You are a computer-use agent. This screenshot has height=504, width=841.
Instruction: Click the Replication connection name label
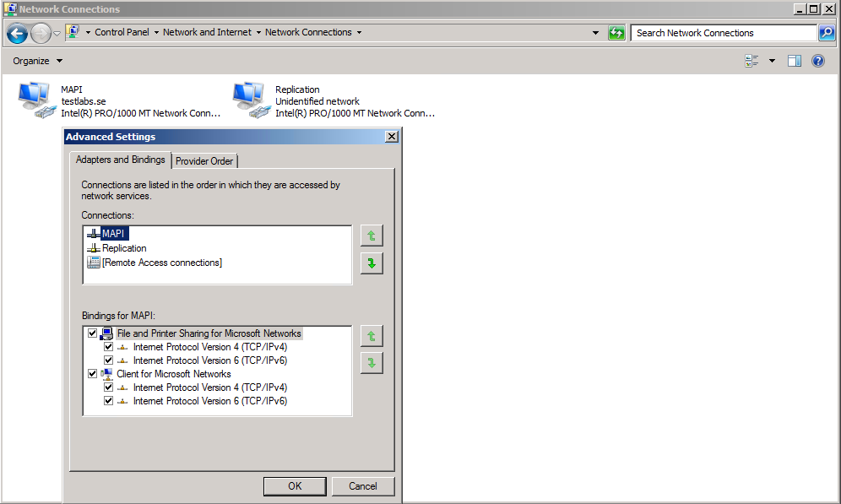[297, 89]
